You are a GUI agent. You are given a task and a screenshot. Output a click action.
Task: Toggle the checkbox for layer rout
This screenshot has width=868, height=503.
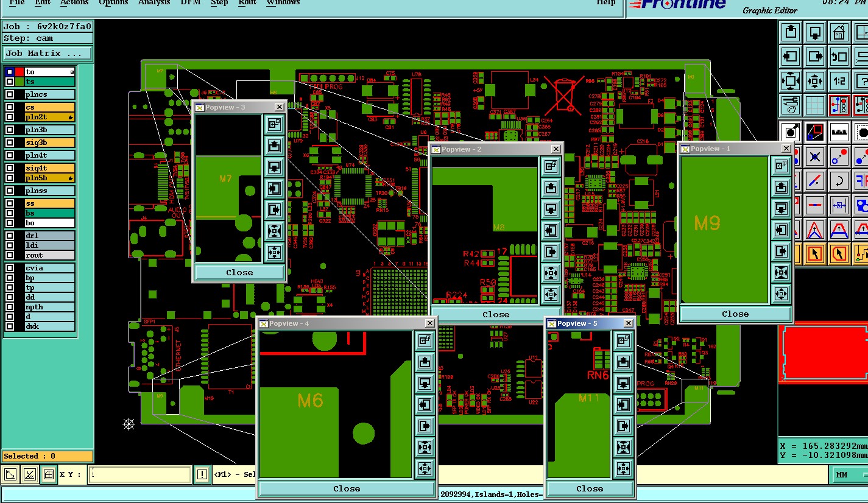tap(10, 255)
